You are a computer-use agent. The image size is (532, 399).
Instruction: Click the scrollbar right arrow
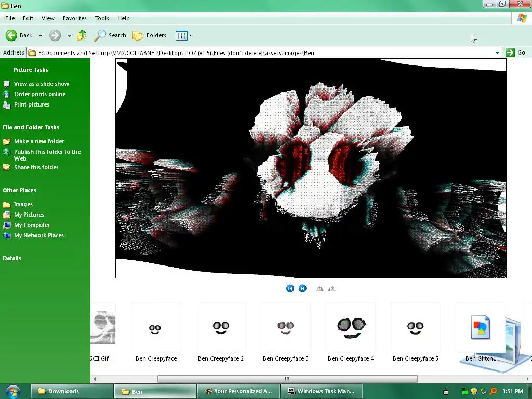pos(528,379)
